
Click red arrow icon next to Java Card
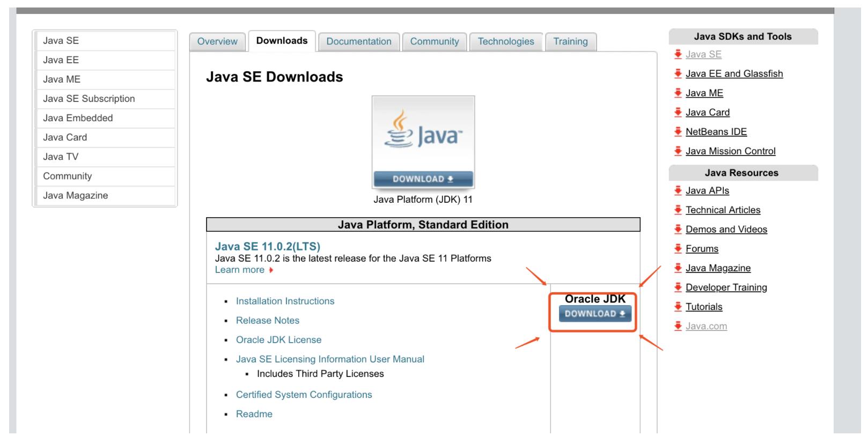678,112
